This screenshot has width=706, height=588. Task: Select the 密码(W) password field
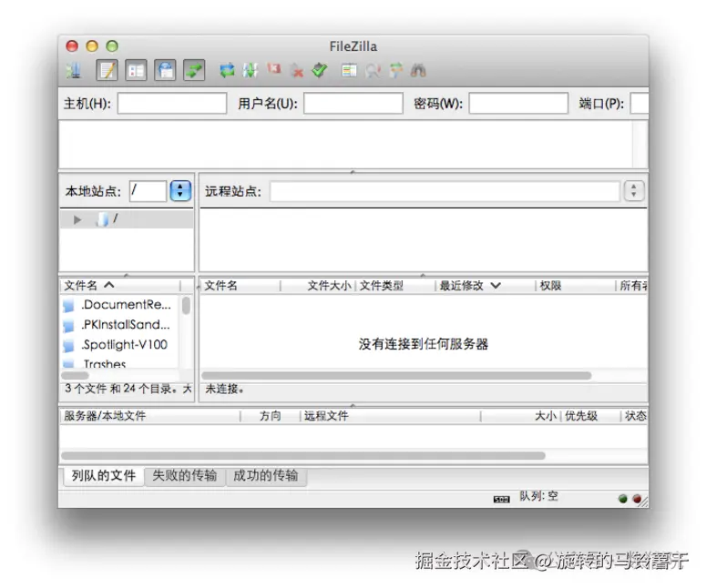518,104
